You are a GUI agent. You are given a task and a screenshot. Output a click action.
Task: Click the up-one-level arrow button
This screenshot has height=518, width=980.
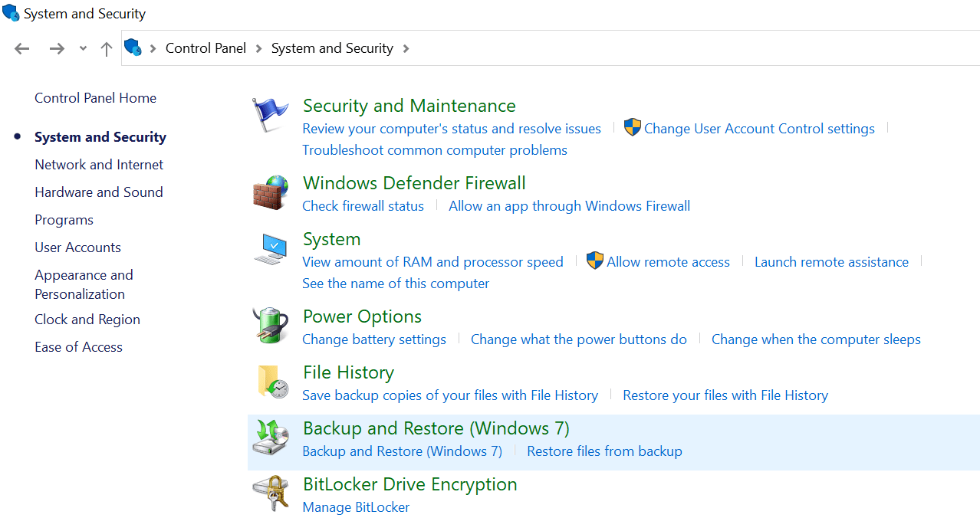coord(106,48)
